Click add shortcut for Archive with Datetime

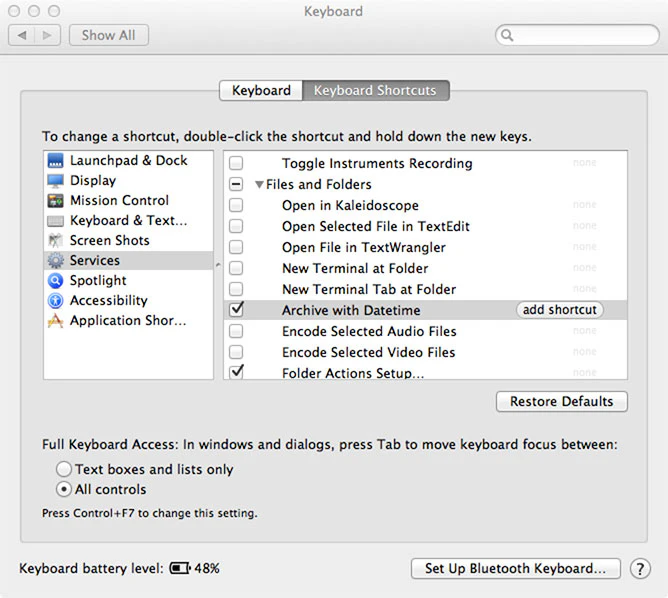560,310
